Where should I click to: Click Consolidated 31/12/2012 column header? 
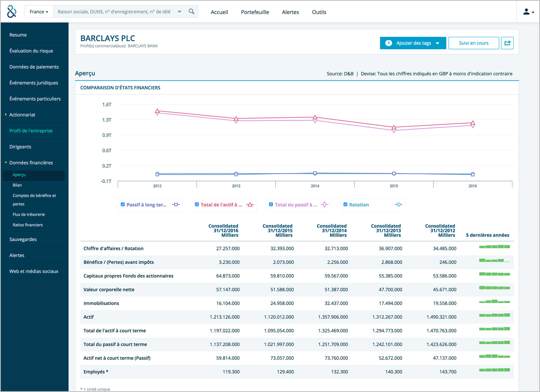(440, 230)
